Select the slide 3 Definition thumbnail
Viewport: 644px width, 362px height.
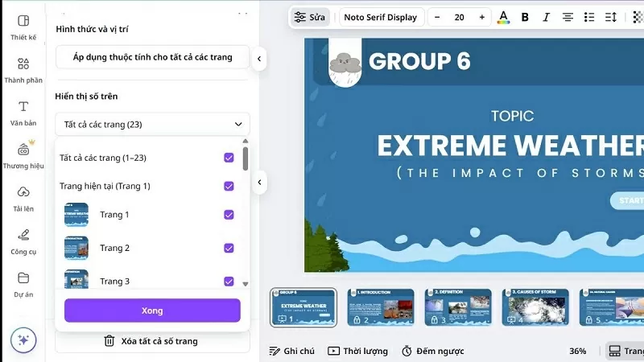tap(457, 306)
